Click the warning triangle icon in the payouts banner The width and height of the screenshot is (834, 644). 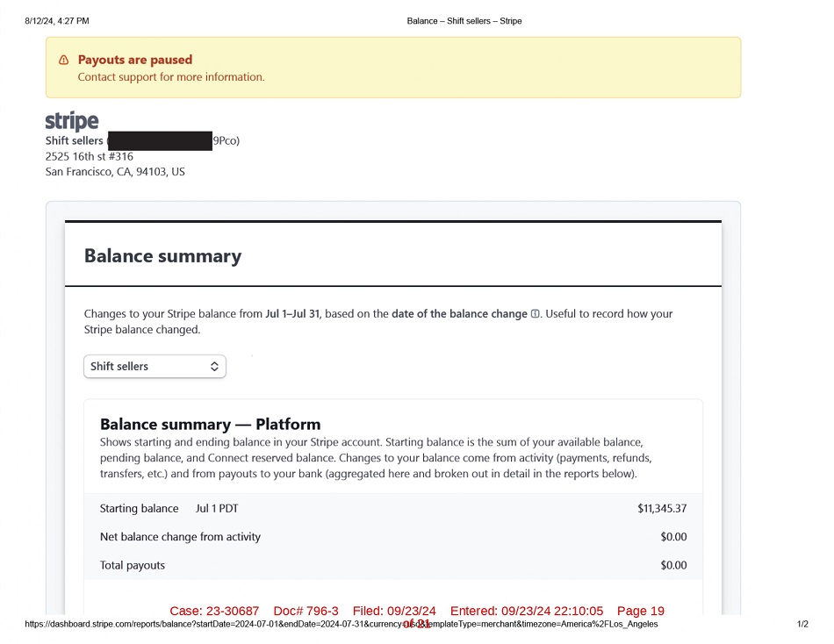(x=63, y=61)
